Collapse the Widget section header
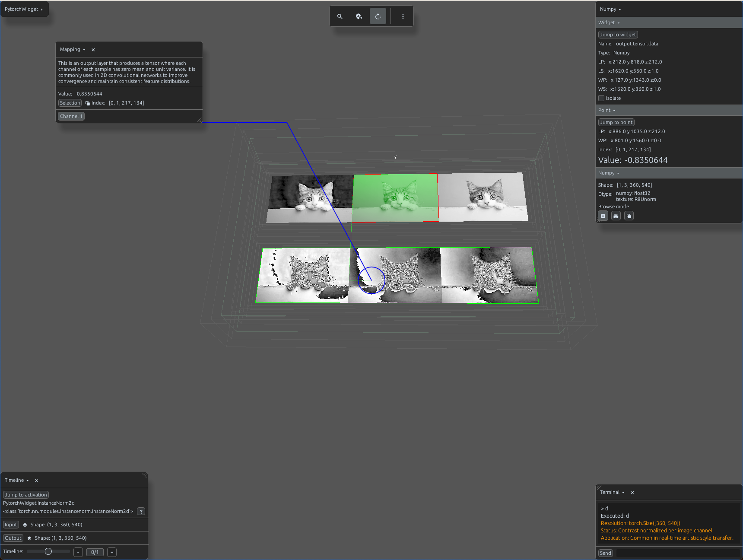This screenshot has width=743, height=560. [669, 22]
